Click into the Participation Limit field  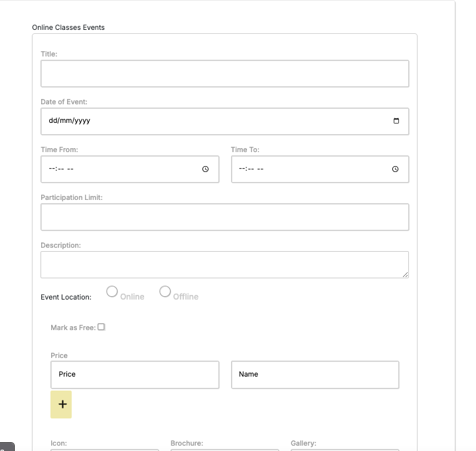[224, 217]
